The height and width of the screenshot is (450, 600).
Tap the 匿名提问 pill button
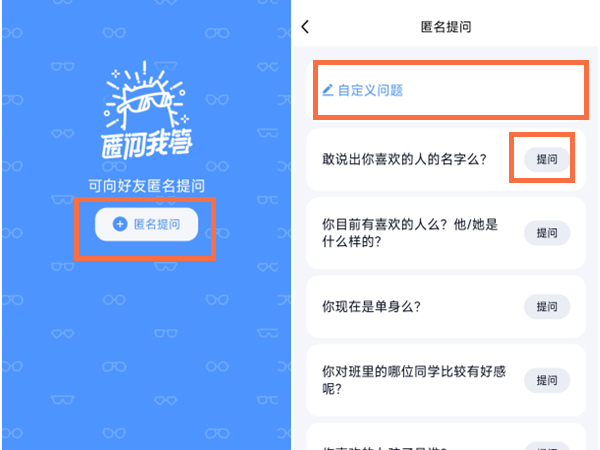click(x=147, y=224)
